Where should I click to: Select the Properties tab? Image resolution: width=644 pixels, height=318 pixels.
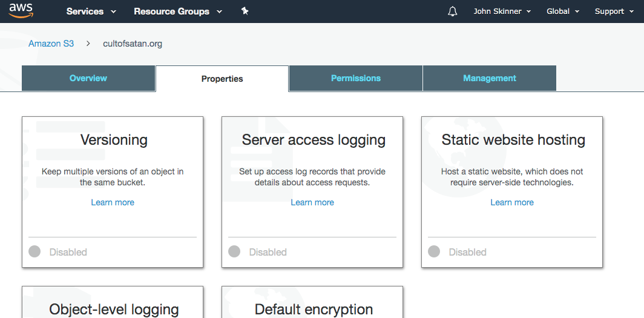[x=222, y=79]
